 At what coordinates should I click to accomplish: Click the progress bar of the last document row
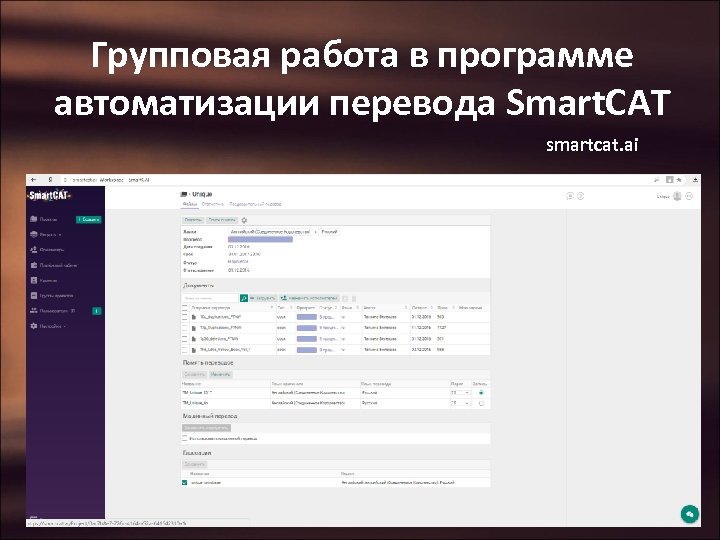[307, 350]
